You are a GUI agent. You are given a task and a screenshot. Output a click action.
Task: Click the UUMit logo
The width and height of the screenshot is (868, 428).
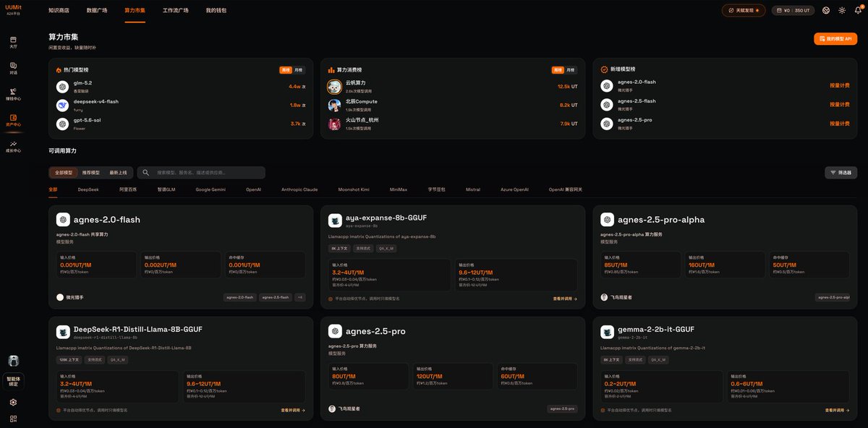pyautogui.click(x=13, y=9)
